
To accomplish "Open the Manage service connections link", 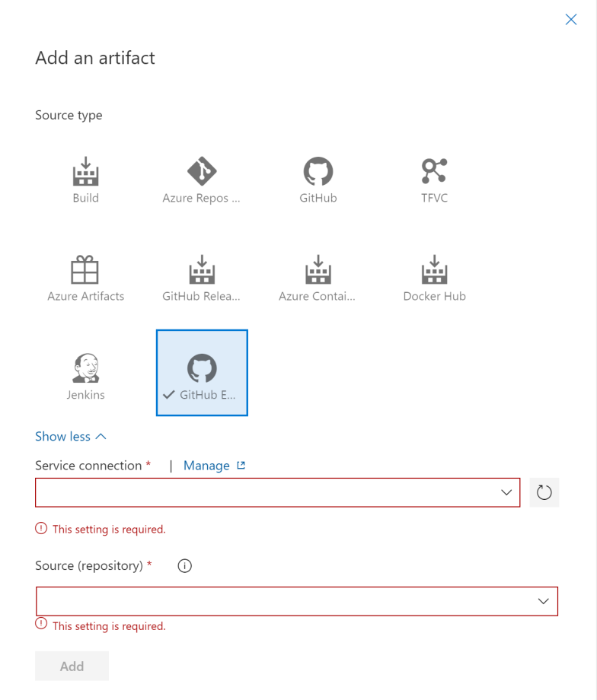I will click(x=209, y=465).
